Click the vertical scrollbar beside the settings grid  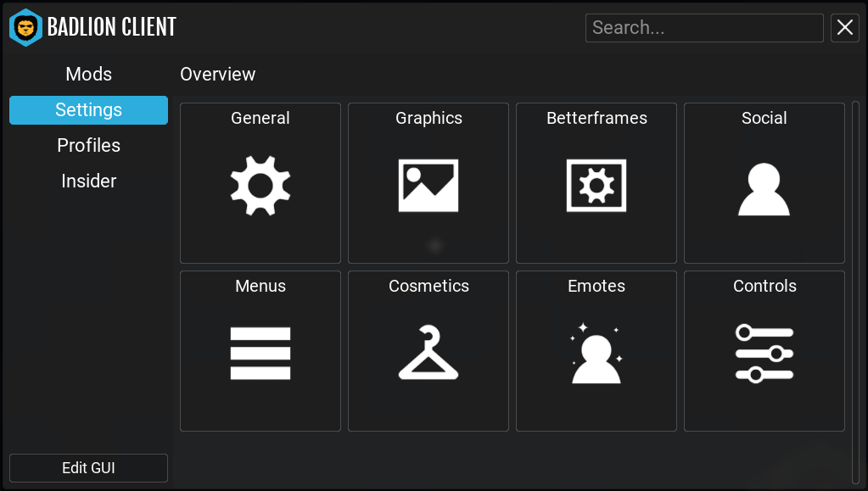(x=855, y=293)
